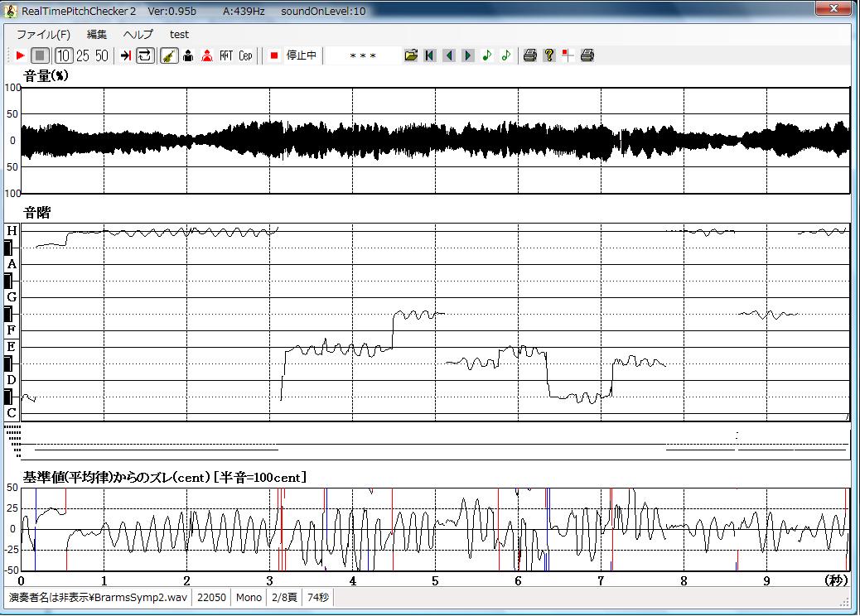The image size is (860, 616).
Task: Click the gray stop square button
Action: (x=40, y=55)
